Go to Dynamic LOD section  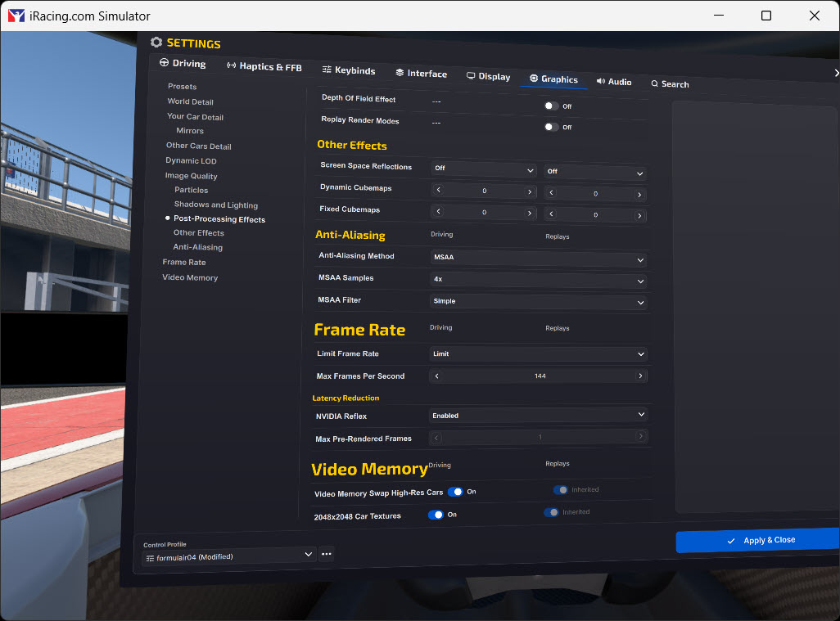point(191,160)
